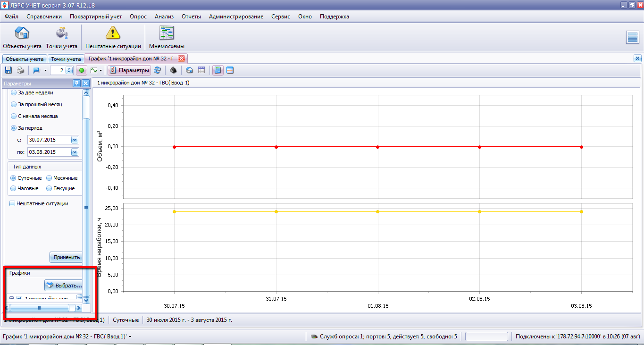Click the black weight icon in toolbar

tap(173, 70)
